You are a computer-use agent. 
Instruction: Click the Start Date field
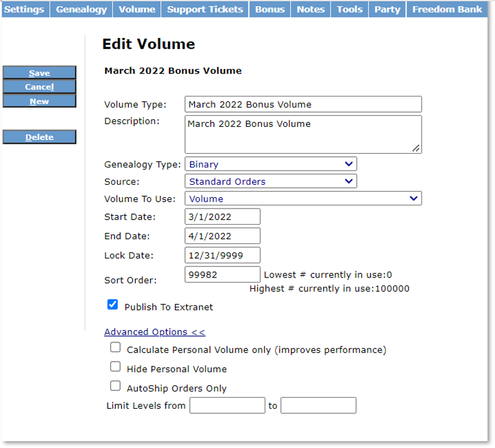click(x=222, y=217)
